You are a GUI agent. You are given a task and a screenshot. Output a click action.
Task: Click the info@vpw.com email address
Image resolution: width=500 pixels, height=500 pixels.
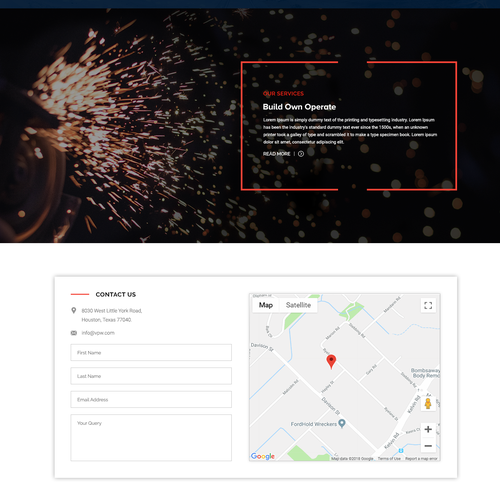98,333
